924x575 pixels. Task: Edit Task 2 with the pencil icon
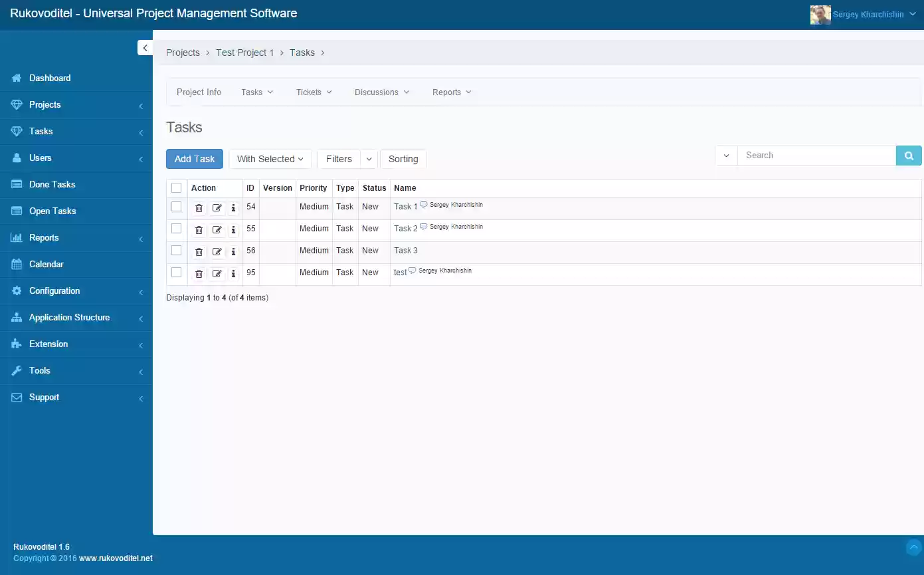tap(217, 229)
